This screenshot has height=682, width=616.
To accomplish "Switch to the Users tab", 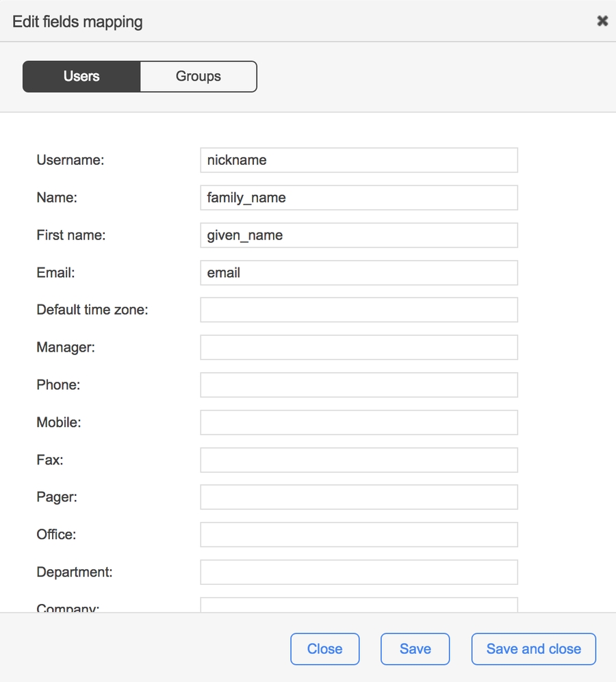I will pos(81,77).
